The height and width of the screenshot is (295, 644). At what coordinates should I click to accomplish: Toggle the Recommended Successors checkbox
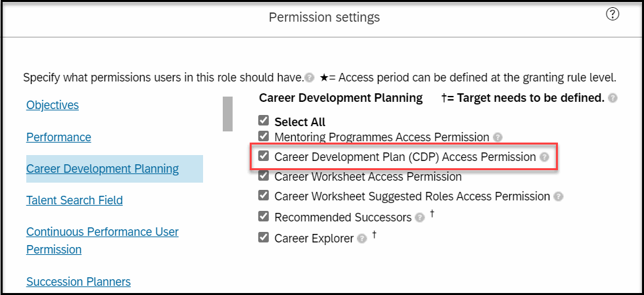264,216
